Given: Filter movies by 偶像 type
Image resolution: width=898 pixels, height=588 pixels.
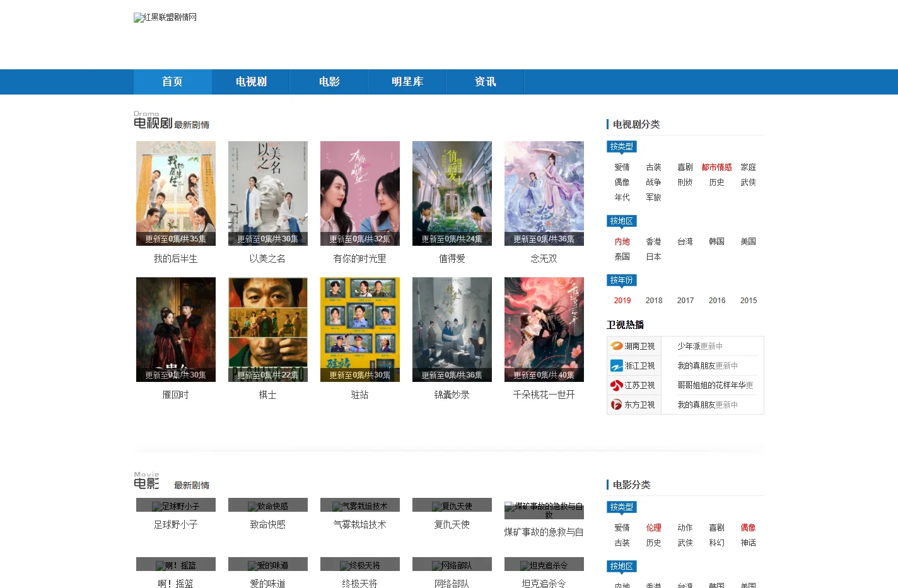Looking at the screenshot, I should 749,527.
